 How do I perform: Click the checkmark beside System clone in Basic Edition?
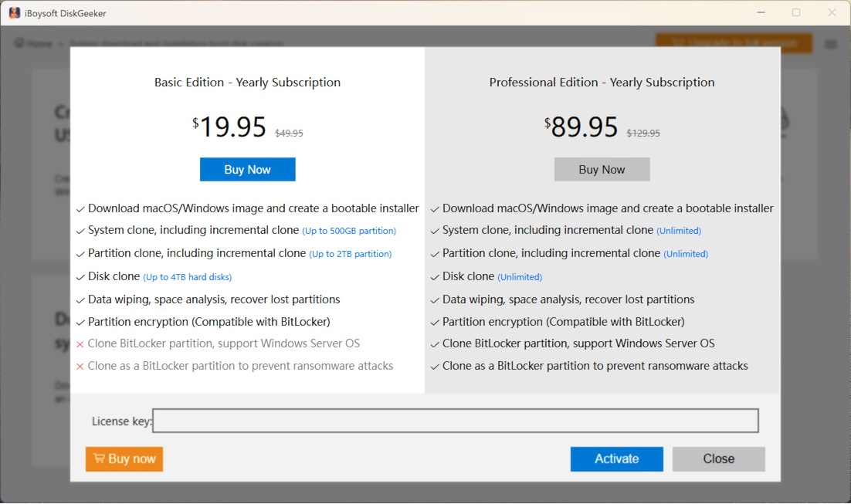click(80, 231)
